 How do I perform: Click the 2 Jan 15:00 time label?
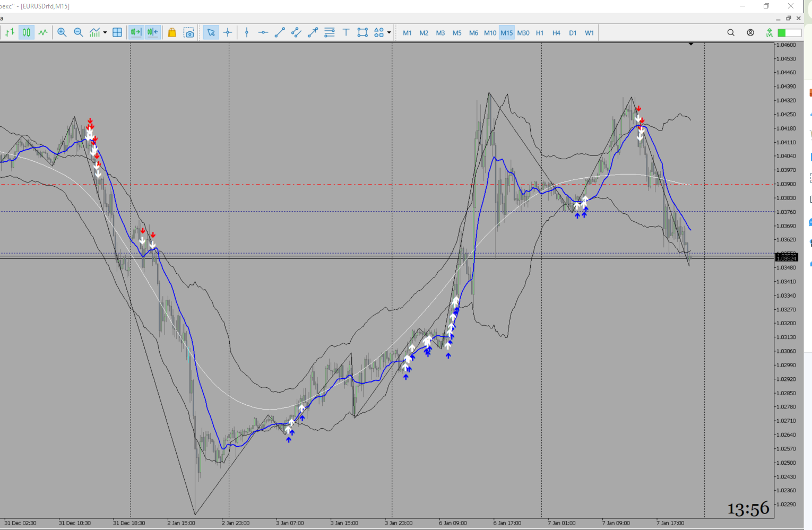point(181,523)
